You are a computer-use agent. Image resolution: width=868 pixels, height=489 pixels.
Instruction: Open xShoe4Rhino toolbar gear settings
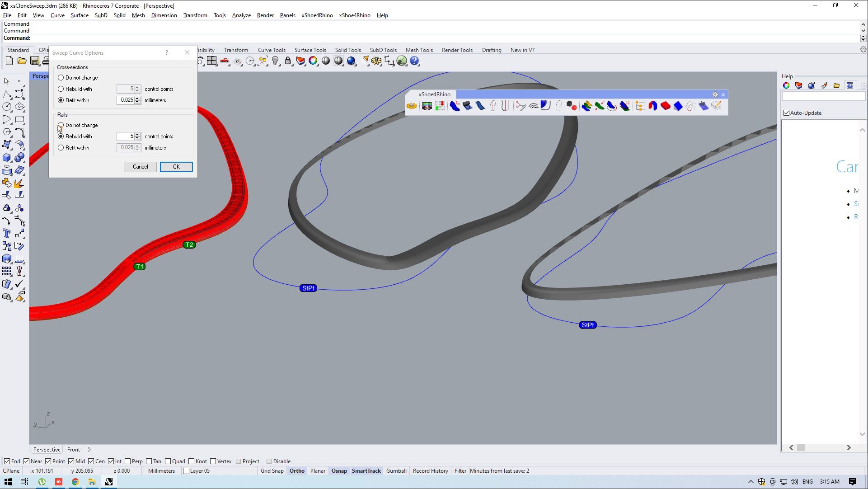[715, 94]
